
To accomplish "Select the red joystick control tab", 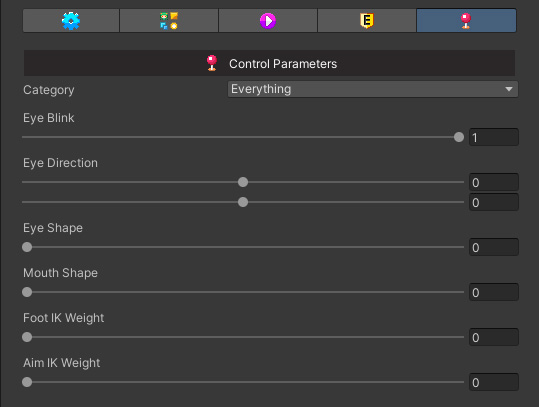I will click(466, 21).
